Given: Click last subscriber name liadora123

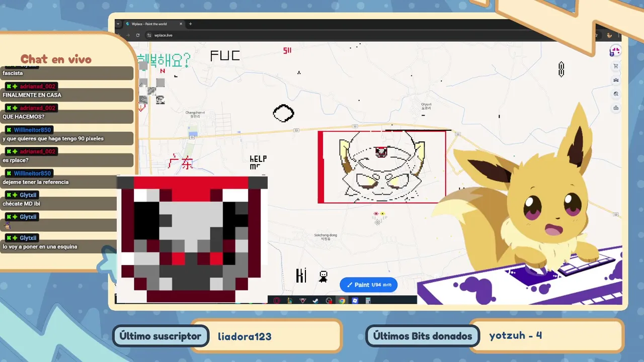Looking at the screenshot, I should coord(245,336).
